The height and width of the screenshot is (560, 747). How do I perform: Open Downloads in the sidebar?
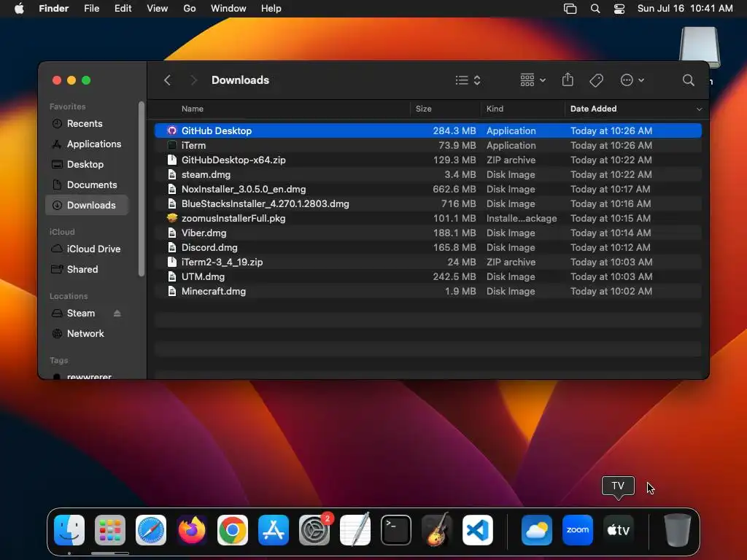(88, 205)
